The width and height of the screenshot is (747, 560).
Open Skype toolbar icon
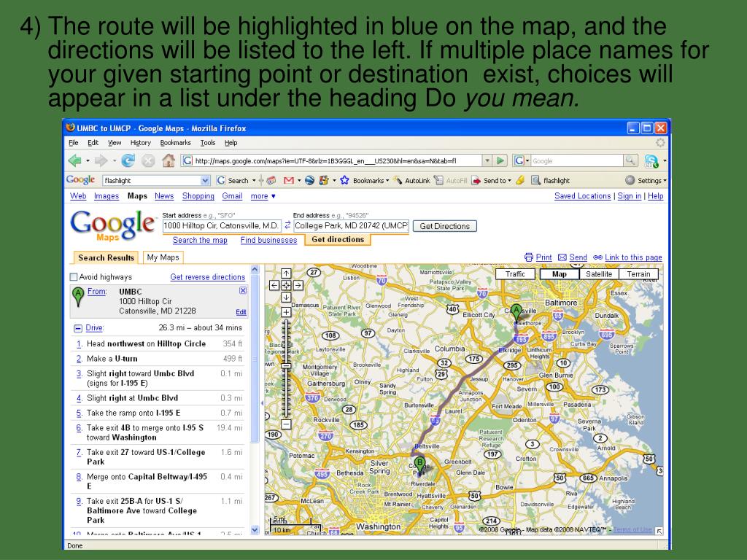[x=651, y=161]
